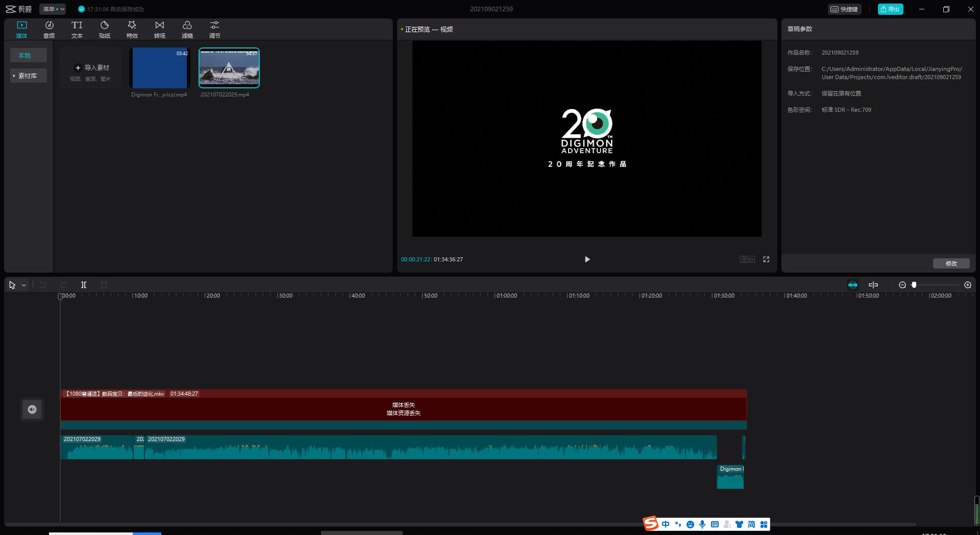This screenshot has width=980, height=535.
Task: Select the Digimon audio clip on timeline
Action: point(730,477)
